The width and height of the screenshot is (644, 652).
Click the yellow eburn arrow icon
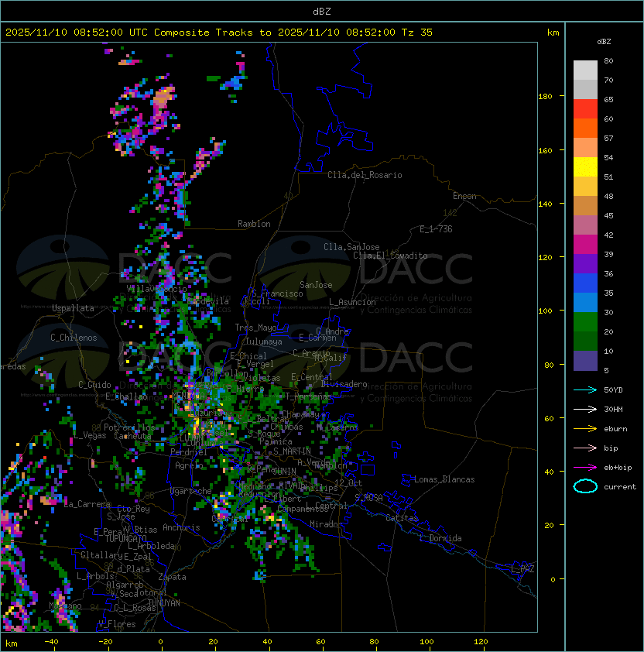(585, 429)
